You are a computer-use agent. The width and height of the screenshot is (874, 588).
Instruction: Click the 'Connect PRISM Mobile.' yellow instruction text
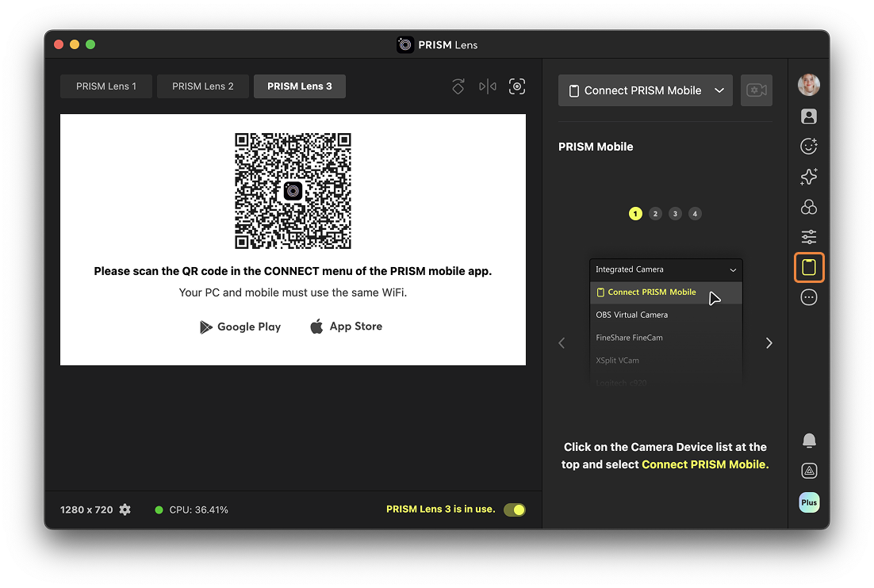(705, 464)
